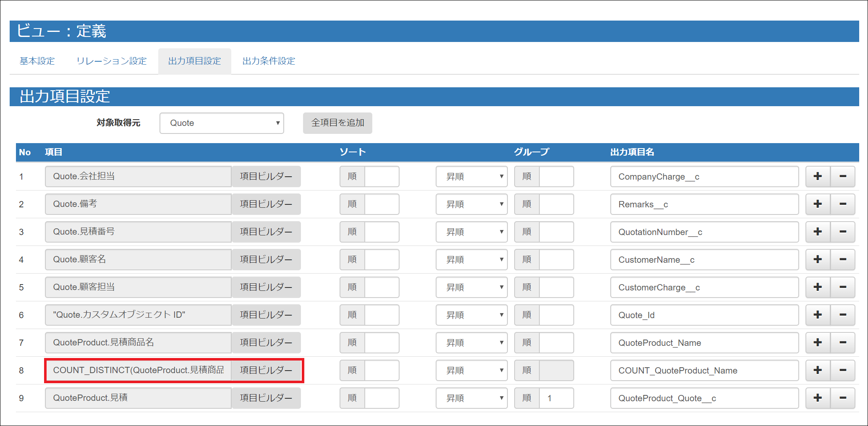Open 項目ビルダー for Quote.会社担当

click(266, 176)
